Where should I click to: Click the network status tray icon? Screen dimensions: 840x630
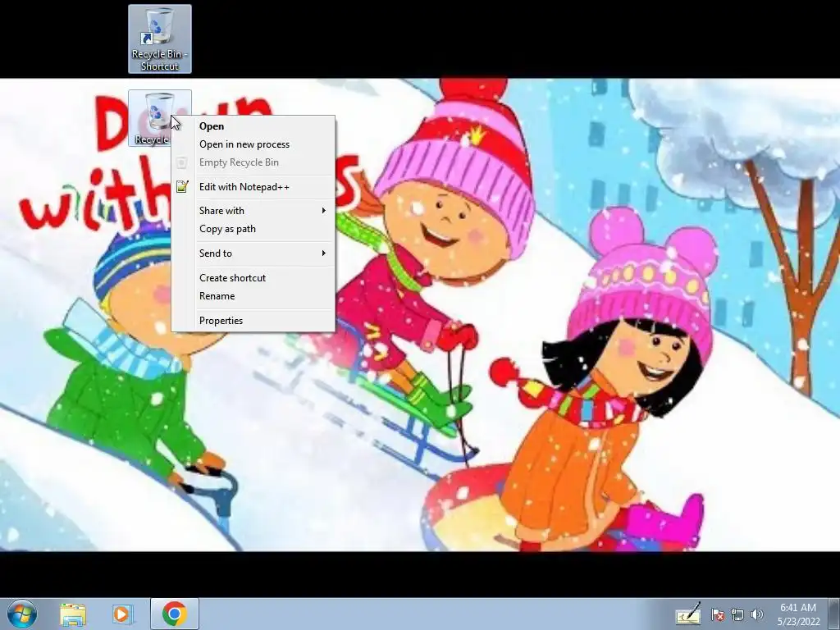pyautogui.click(x=737, y=614)
